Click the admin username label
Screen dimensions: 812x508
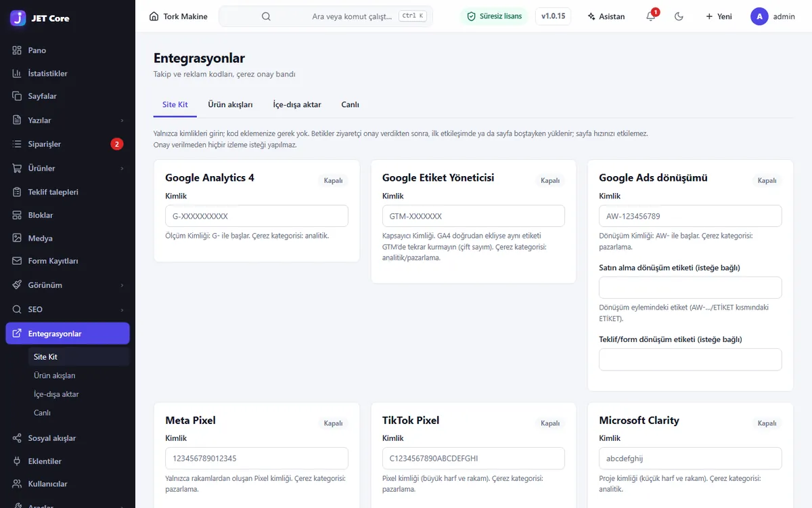784,16
